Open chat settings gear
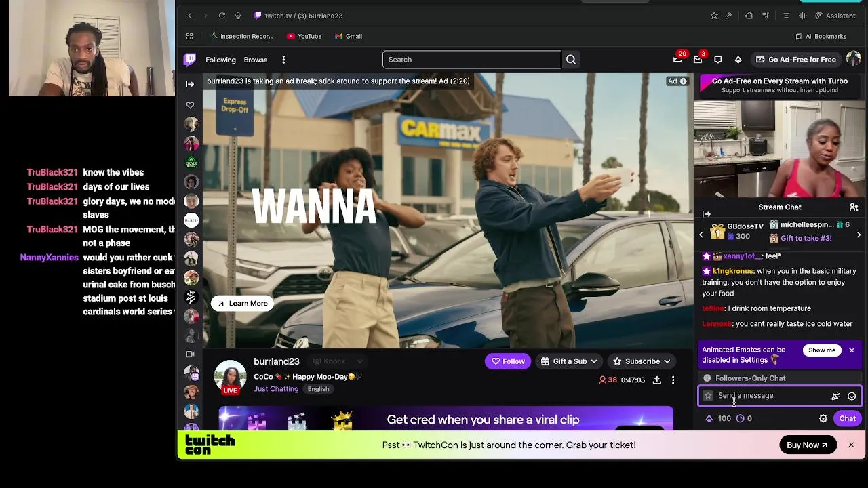Screen dimensions: 868x488 coord(823,419)
